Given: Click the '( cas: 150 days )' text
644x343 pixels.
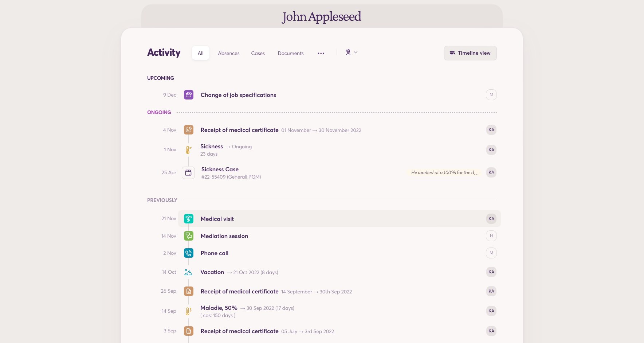Looking at the screenshot, I should (x=218, y=316).
